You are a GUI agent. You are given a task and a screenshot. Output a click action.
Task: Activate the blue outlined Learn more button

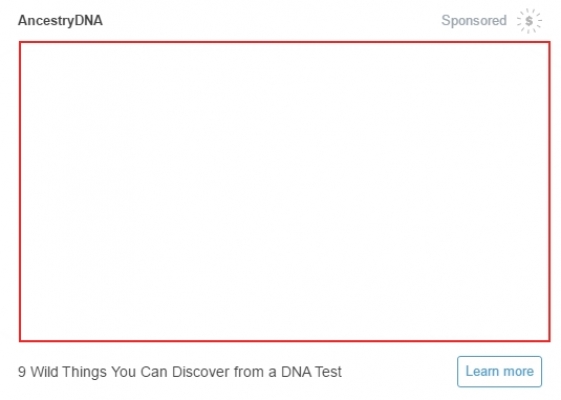tap(499, 371)
